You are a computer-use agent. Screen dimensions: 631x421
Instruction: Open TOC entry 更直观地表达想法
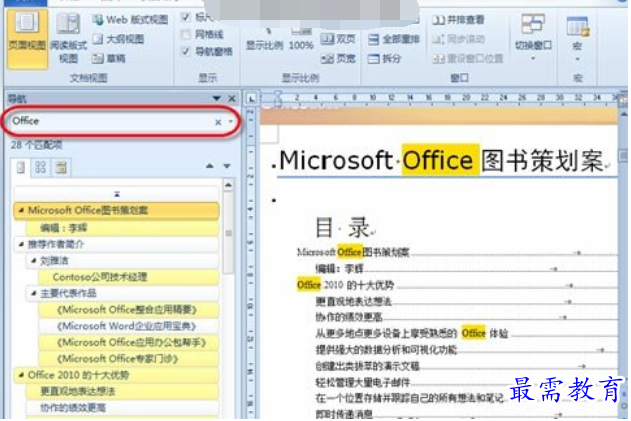click(x=353, y=301)
